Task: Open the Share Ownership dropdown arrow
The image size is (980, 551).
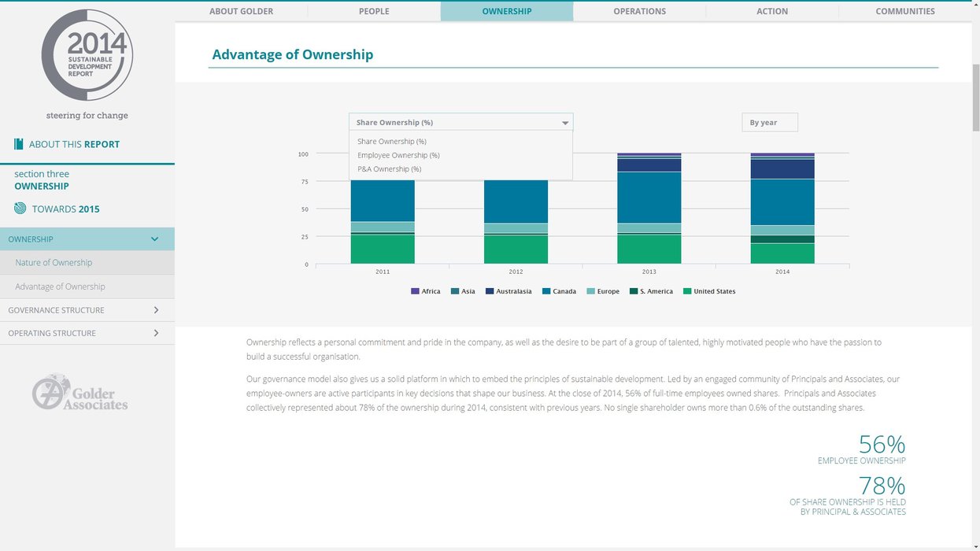Action: (x=564, y=123)
